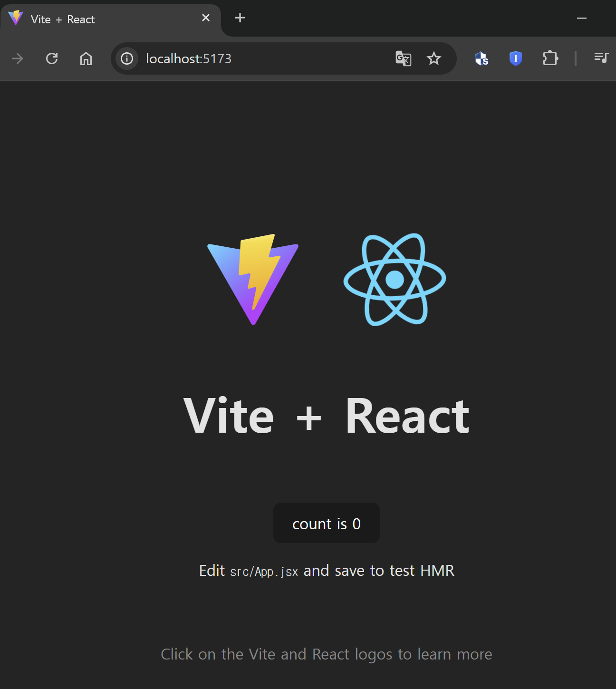
Task: Click the Vite lightning bolt logo
Action: click(253, 280)
